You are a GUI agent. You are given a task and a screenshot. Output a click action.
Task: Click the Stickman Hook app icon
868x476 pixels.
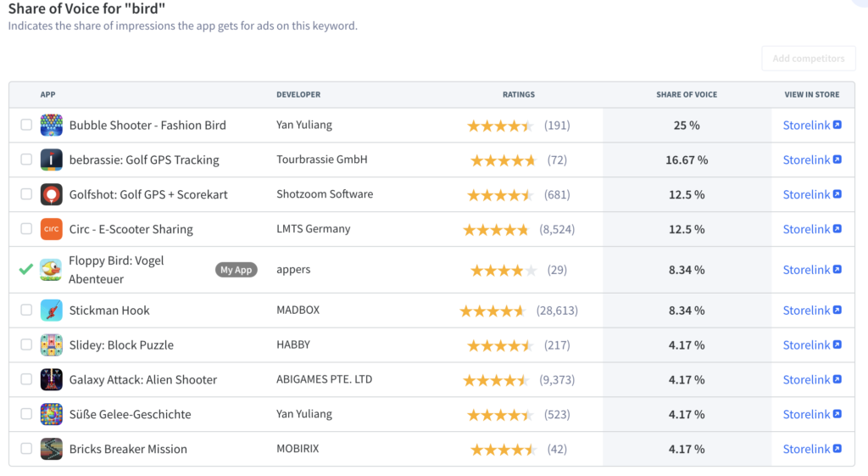[x=52, y=311]
